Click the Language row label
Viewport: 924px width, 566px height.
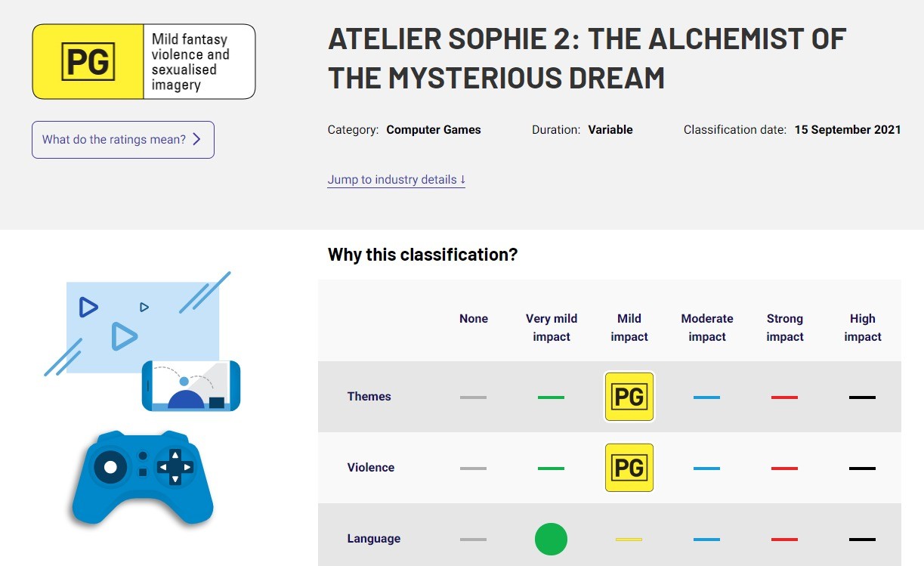374,539
